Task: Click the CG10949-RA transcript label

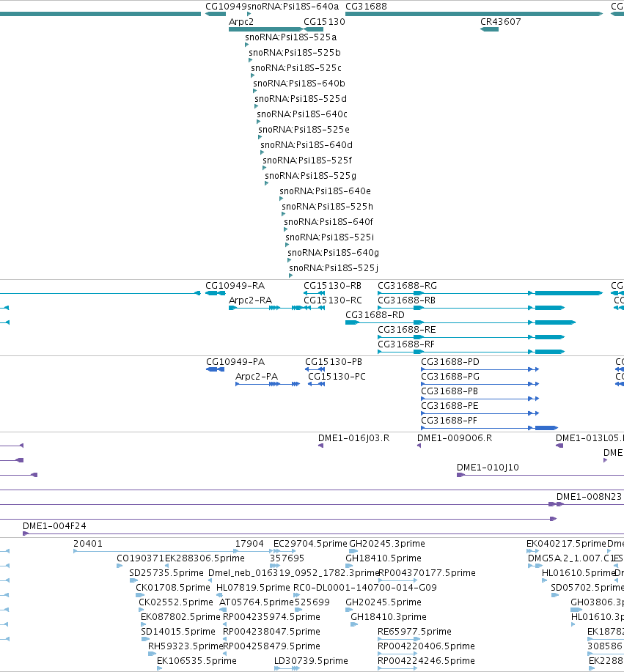Action: coord(235,286)
